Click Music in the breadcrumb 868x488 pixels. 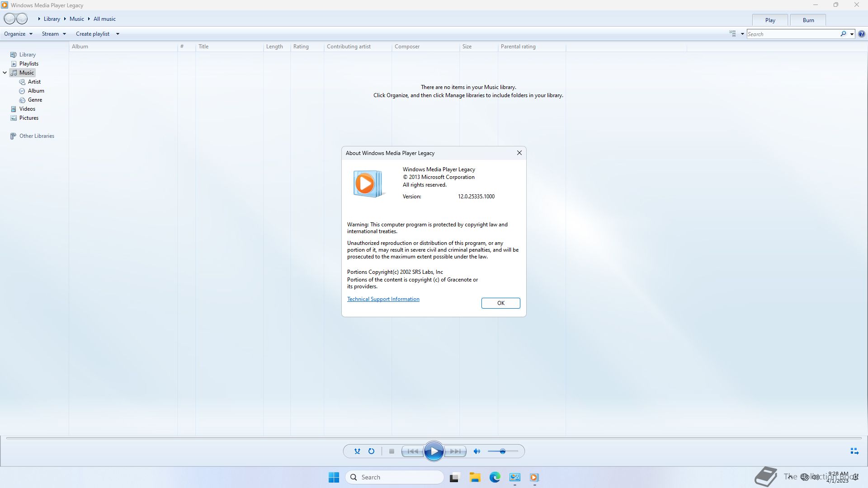[x=77, y=19]
